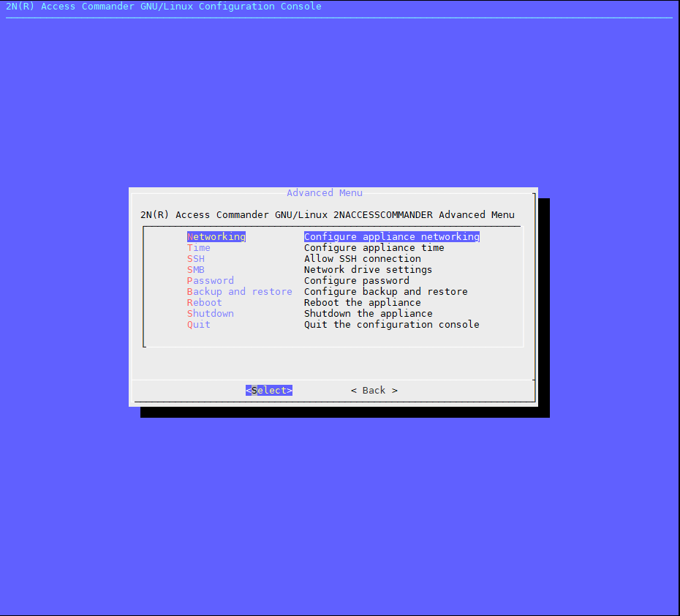The height and width of the screenshot is (616, 680).
Task: Click 'Quit the configuration console' description
Action: pyautogui.click(x=392, y=325)
